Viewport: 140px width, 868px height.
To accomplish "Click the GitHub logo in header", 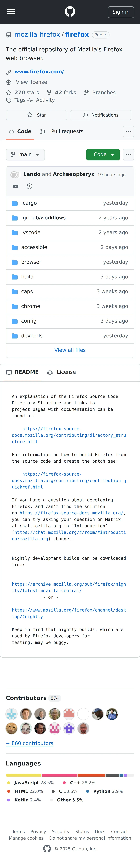I will (x=70, y=12).
